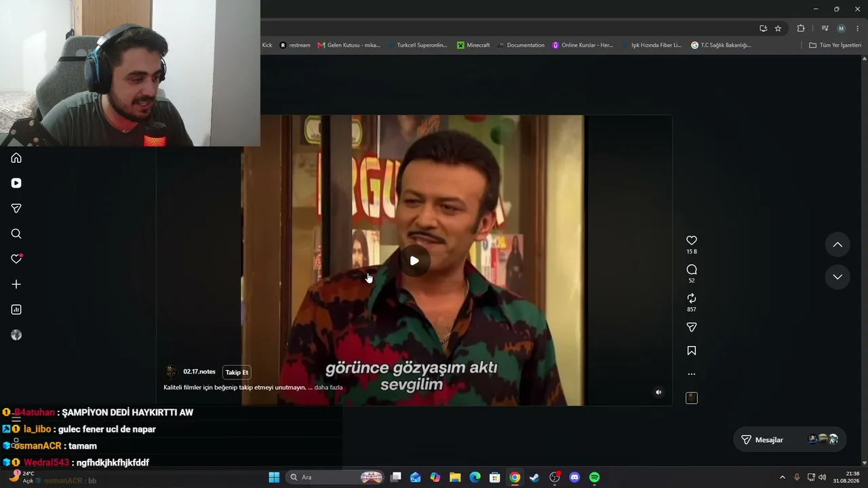Go to the previous reel
The width and height of the screenshot is (868, 488).
(837, 245)
